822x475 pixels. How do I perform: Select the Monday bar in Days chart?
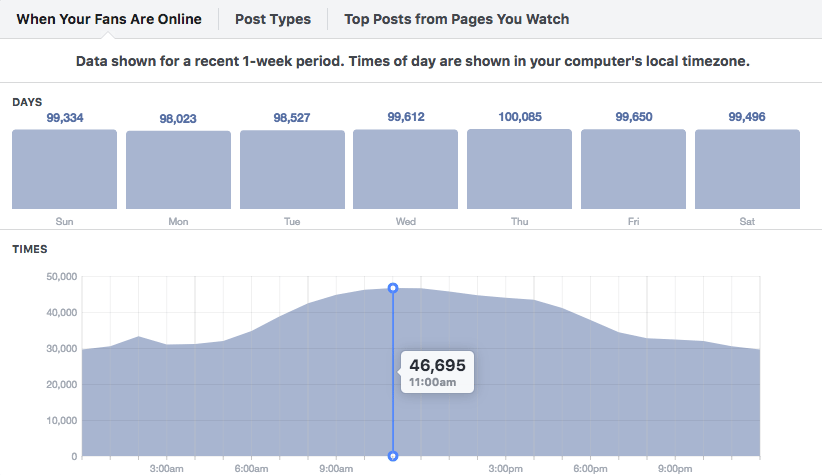click(x=178, y=170)
